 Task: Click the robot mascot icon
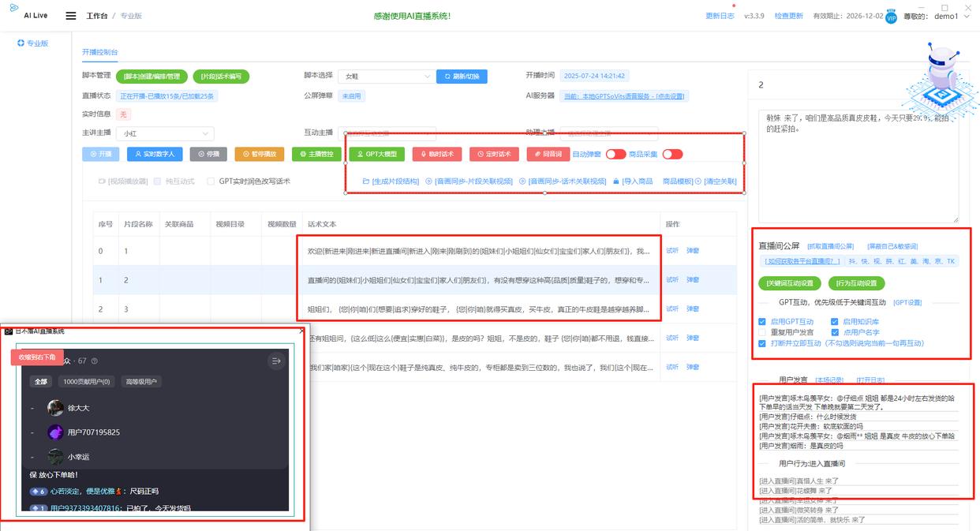(941, 80)
